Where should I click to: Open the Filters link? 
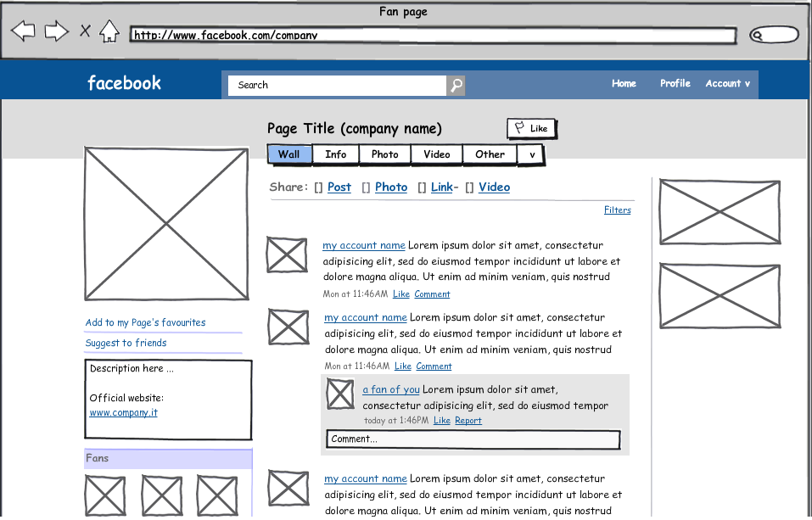click(x=618, y=210)
